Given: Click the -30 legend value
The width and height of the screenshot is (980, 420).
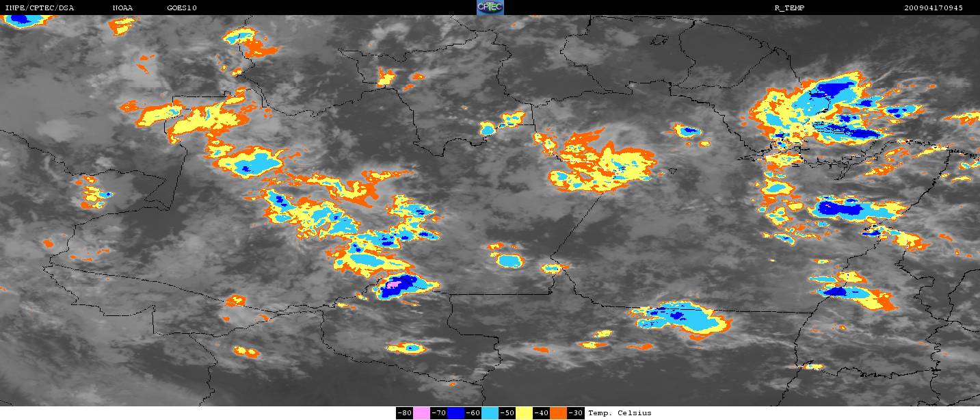Looking at the screenshot, I should 575,413.
